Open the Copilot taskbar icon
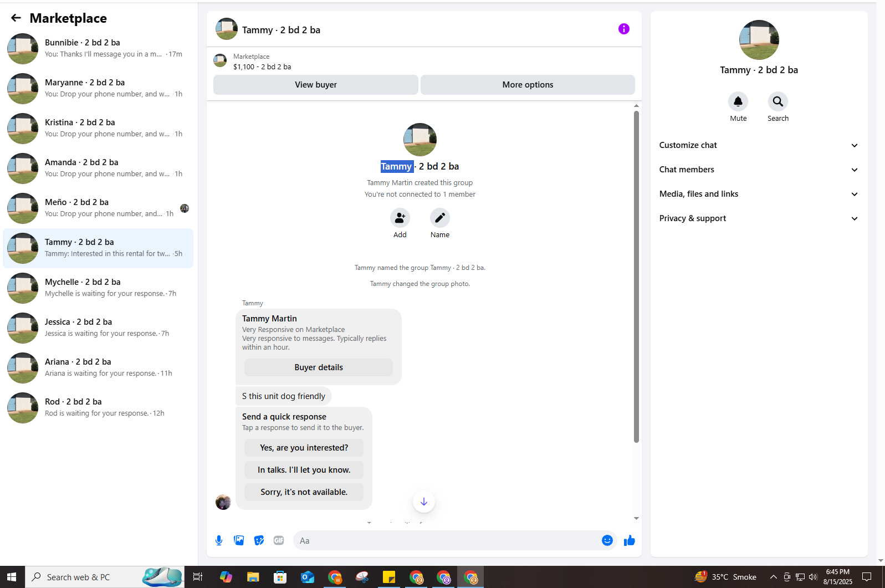885x588 pixels. (226, 577)
